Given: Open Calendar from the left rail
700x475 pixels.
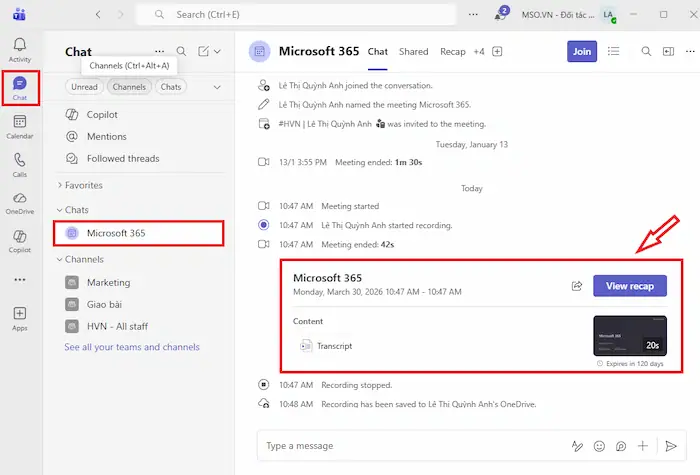Looking at the screenshot, I should pyautogui.click(x=19, y=127).
